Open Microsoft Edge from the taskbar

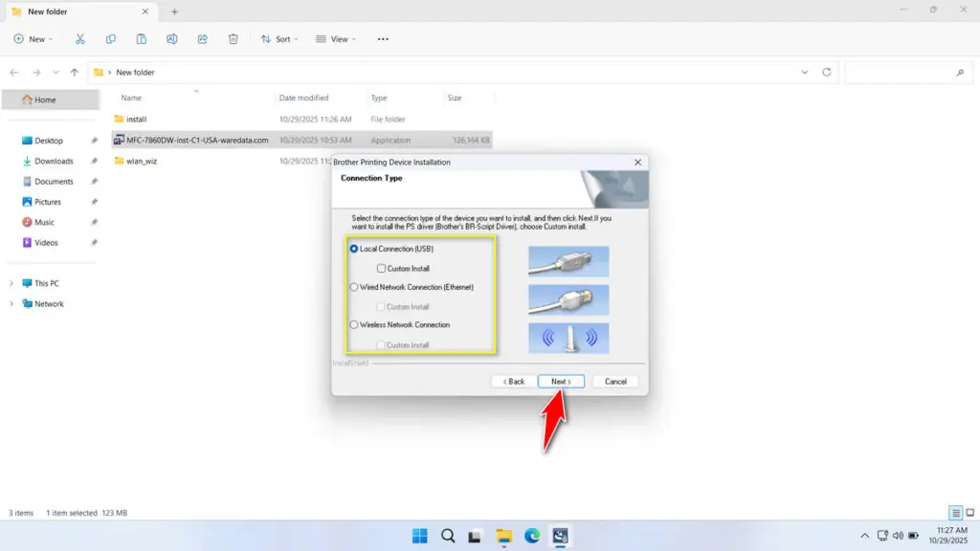533,536
